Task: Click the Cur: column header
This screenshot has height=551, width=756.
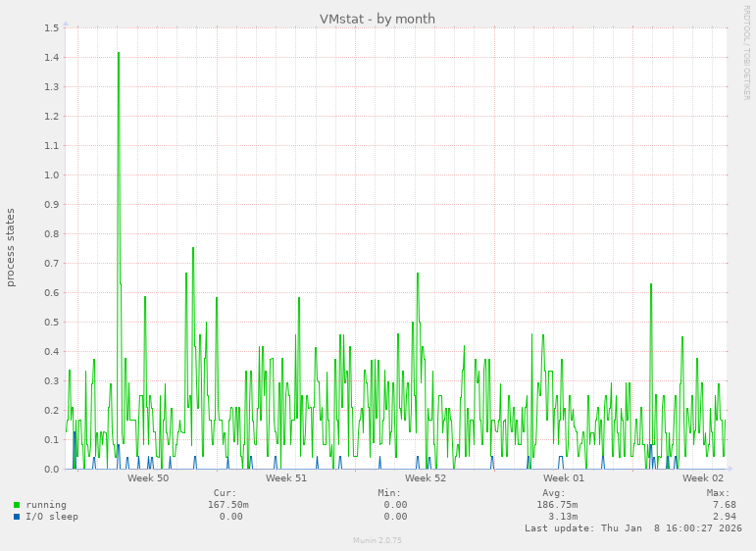Action: 226,493
